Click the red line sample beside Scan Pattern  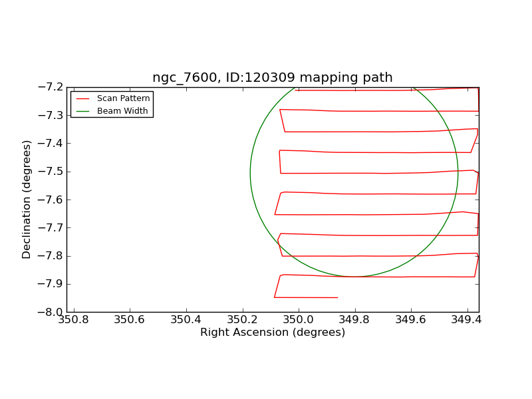coord(82,98)
